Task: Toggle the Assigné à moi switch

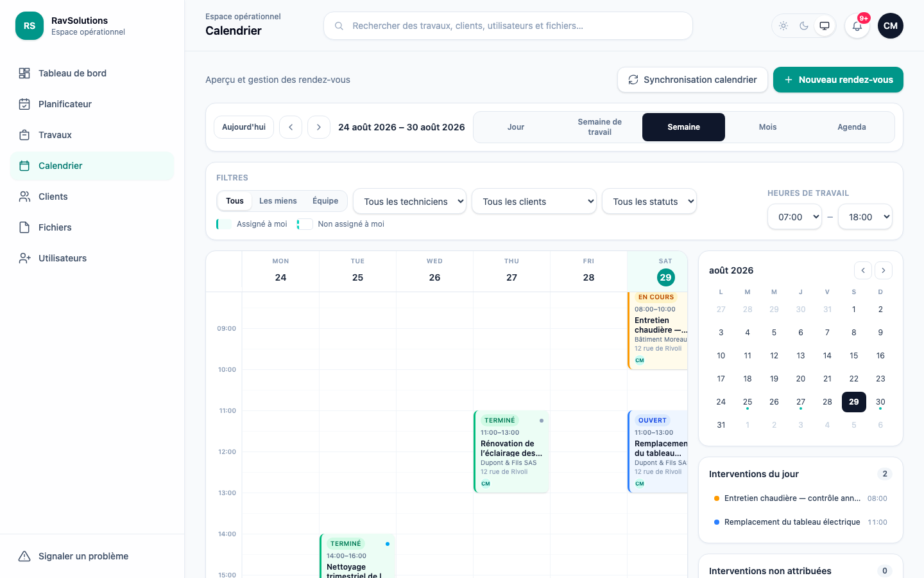Action: click(224, 224)
